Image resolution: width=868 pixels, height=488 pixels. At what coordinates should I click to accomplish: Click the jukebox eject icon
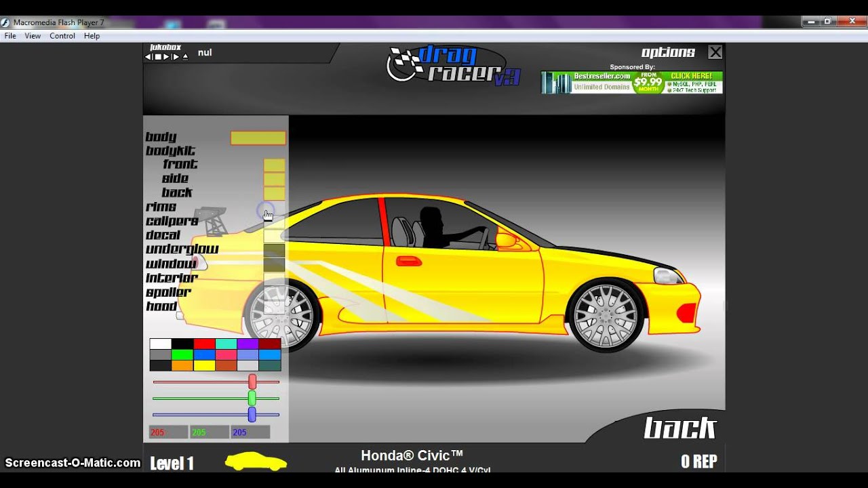click(x=185, y=57)
